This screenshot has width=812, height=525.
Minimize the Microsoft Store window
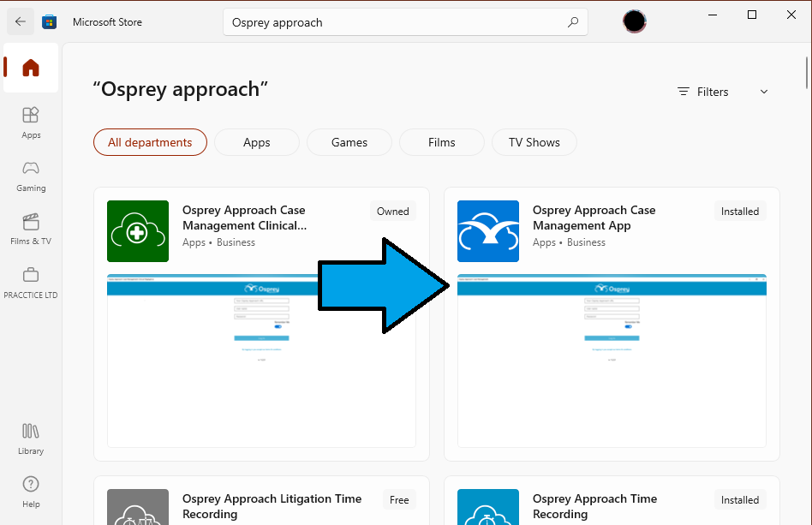tap(713, 15)
